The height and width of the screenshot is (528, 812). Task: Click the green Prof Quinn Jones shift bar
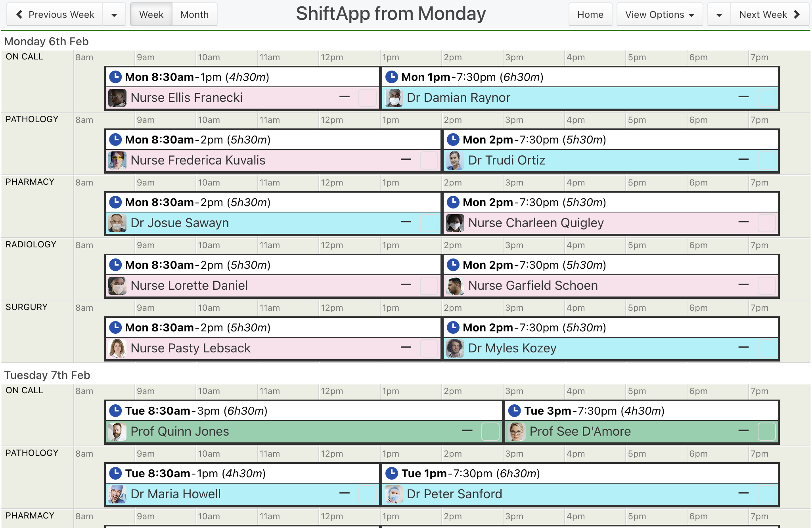tap(304, 432)
